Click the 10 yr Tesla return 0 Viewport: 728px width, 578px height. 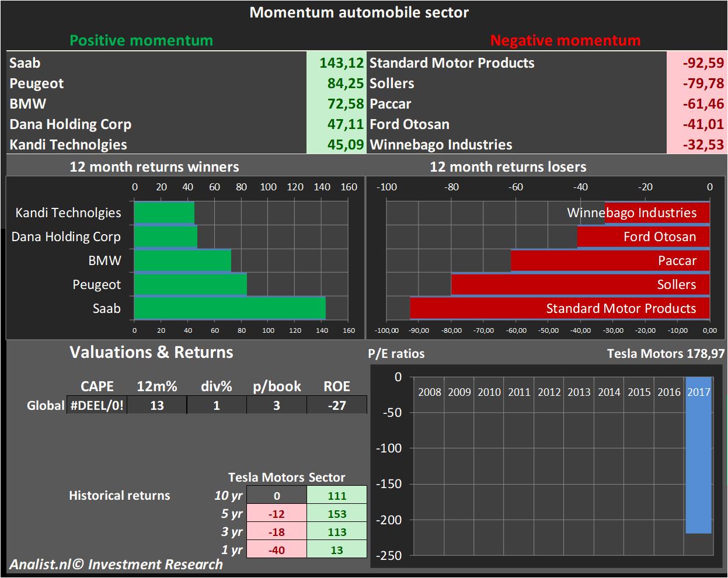[x=277, y=496]
